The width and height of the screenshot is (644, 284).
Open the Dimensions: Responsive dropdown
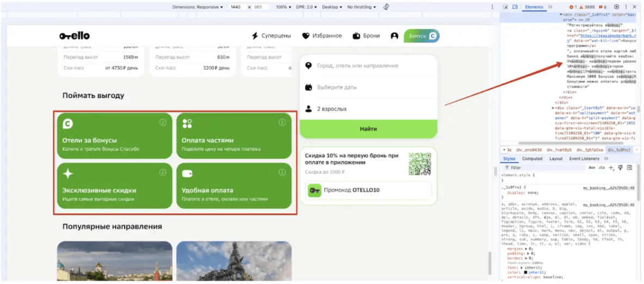point(197,7)
